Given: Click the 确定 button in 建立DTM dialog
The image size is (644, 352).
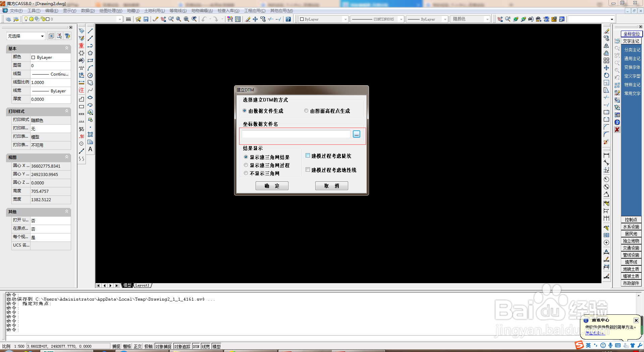Looking at the screenshot, I should (x=272, y=186).
